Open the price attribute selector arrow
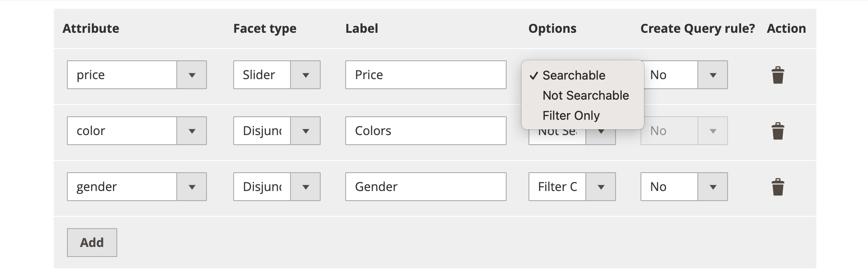 (192, 75)
